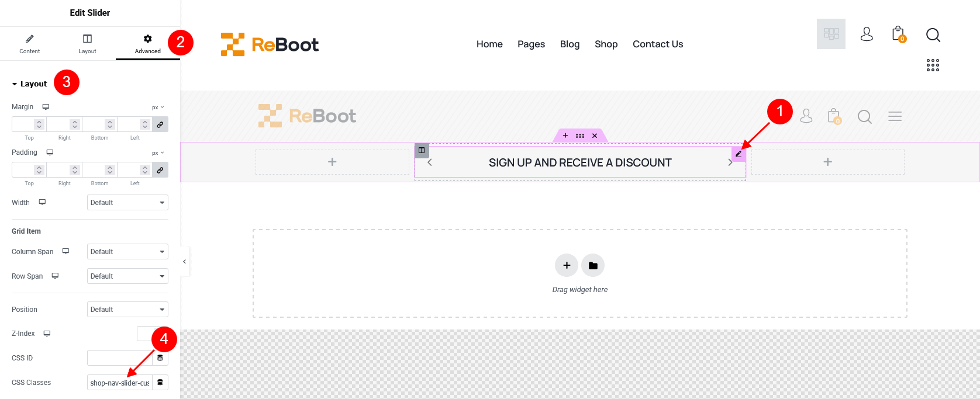This screenshot has width=980, height=399.
Task: Select the Advanced tab
Action: pyautogui.click(x=147, y=44)
